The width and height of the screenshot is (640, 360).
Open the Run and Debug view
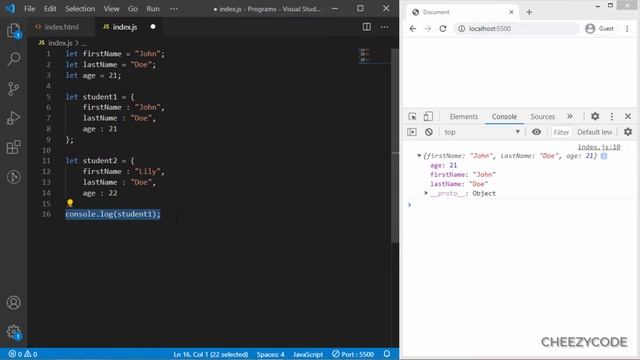click(x=13, y=118)
